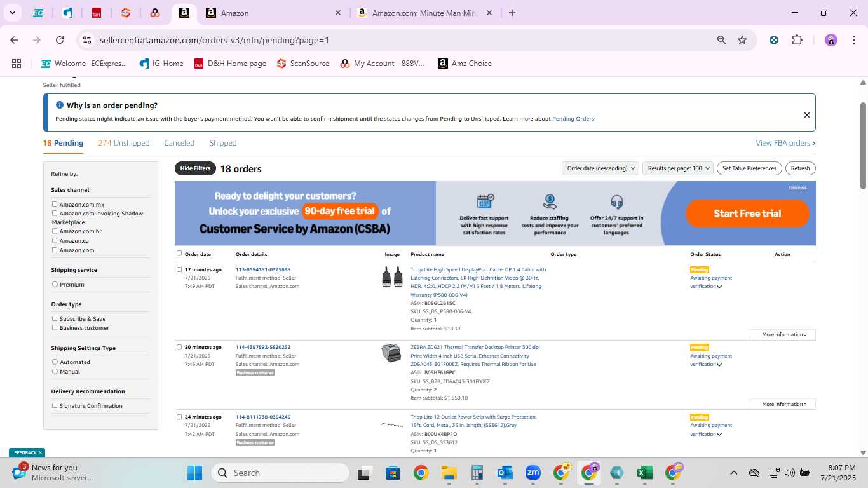Expand More information for Zebra printer order
Viewport: 868px width, 488px height.
pyautogui.click(x=783, y=404)
